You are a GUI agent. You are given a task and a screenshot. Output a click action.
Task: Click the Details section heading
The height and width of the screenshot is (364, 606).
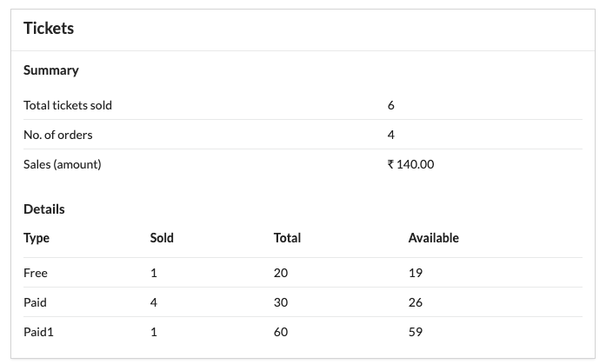pyautogui.click(x=43, y=209)
